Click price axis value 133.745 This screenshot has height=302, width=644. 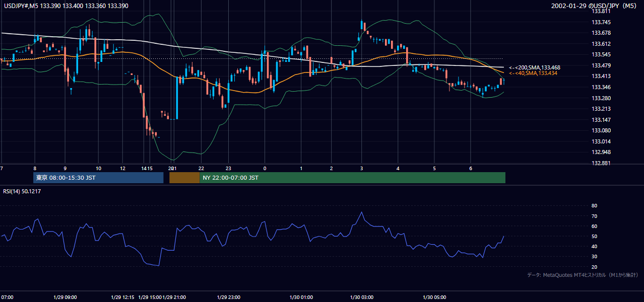tap(601, 22)
